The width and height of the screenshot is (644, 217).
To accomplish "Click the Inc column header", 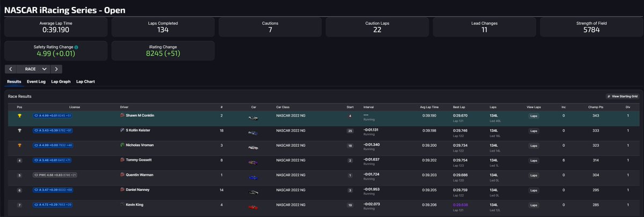I will [563, 107].
